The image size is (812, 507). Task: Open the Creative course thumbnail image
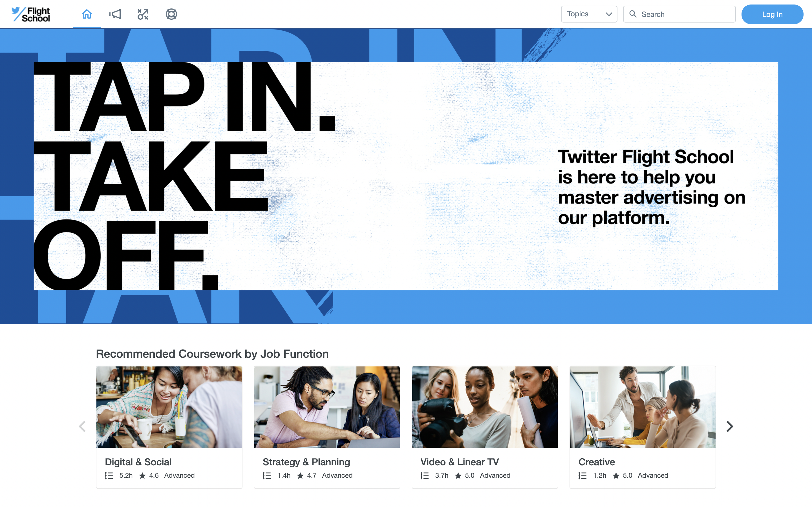(x=643, y=407)
